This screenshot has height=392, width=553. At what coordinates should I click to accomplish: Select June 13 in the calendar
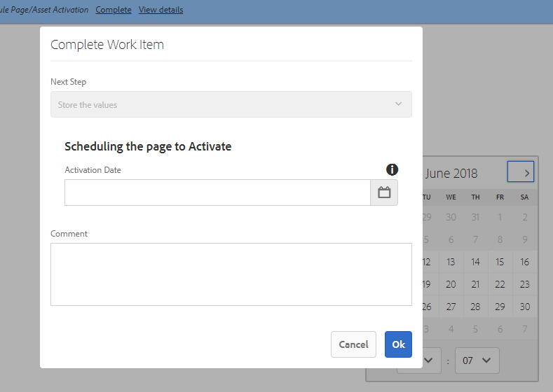pos(451,262)
